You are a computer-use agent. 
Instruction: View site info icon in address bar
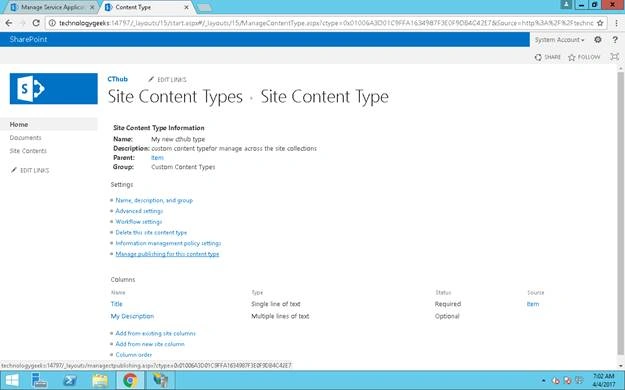point(52,23)
